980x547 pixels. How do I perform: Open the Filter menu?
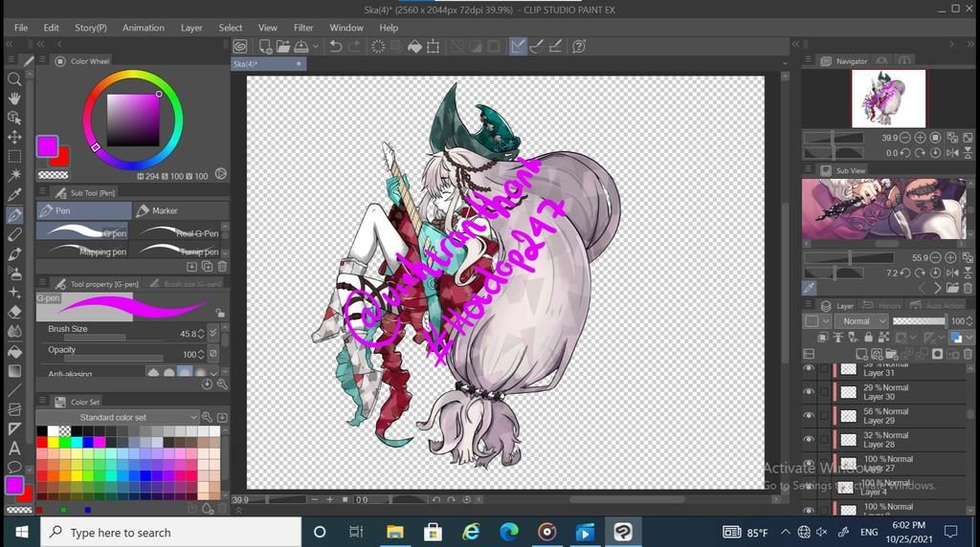tap(303, 28)
